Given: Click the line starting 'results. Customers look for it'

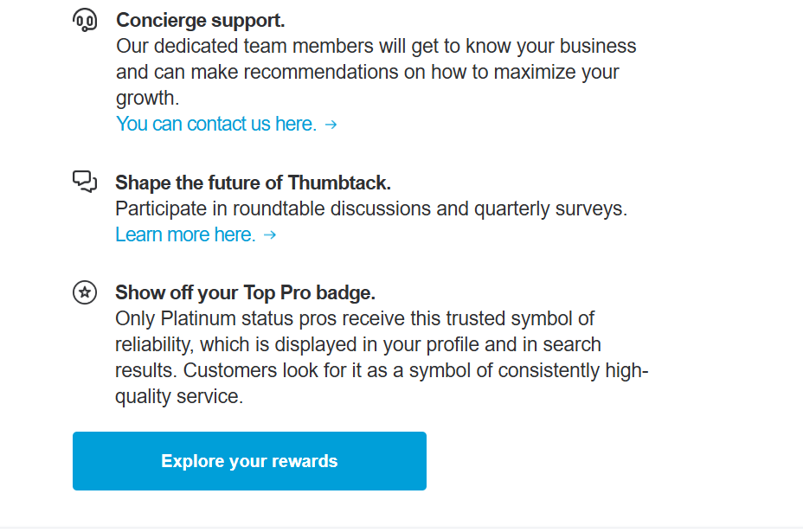Looking at the screenshot, I should (381, 370).
